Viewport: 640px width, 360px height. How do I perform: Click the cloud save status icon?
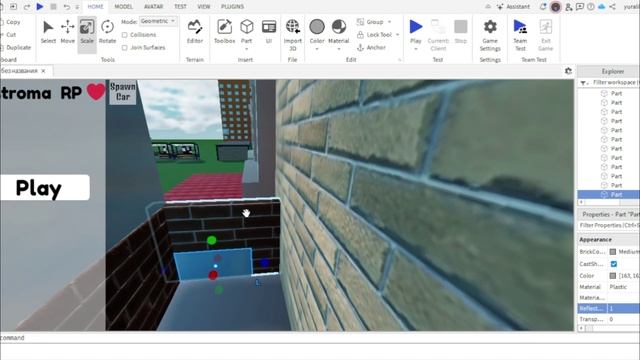[602, 7]
